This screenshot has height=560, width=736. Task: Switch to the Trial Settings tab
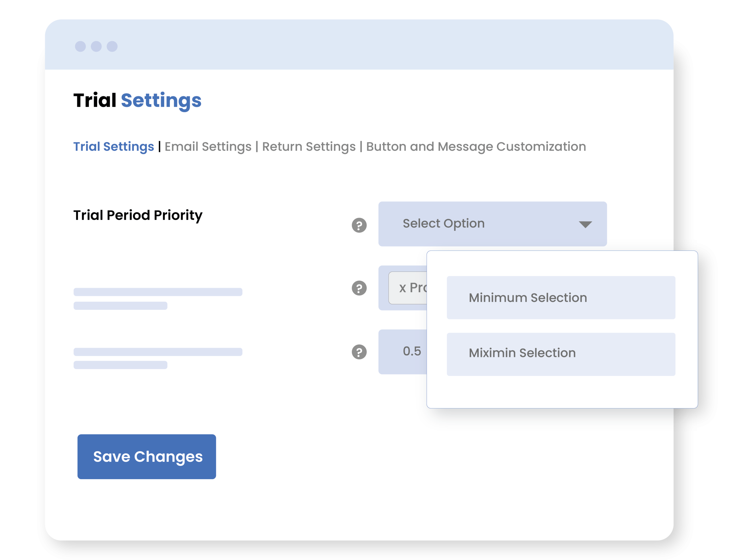114,147
